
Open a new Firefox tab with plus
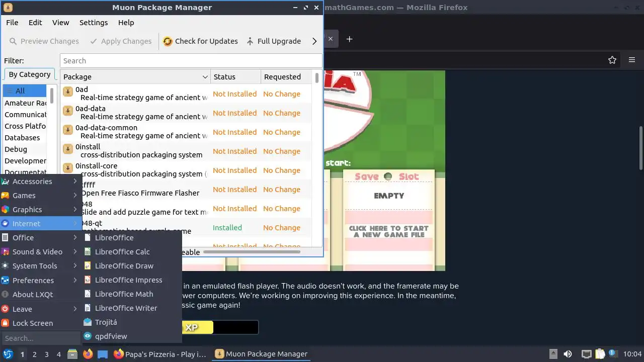tap(349, 39)
